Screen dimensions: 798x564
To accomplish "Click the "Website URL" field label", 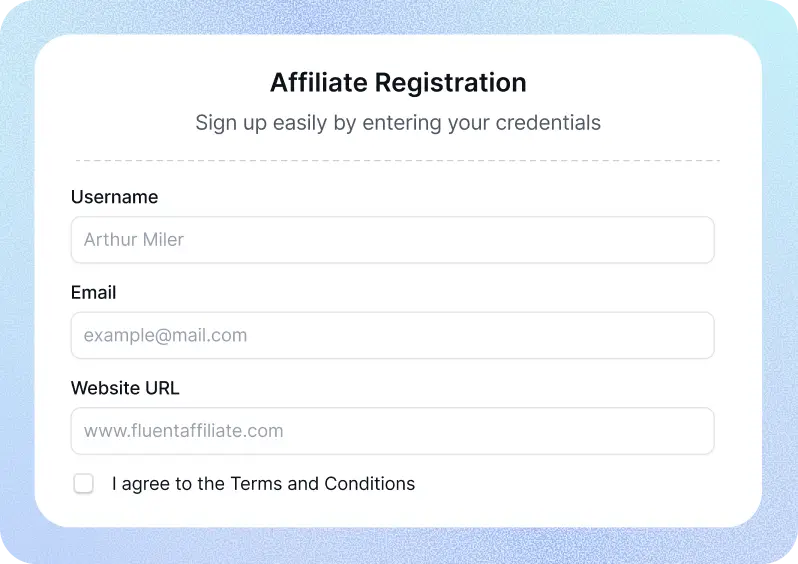I will pos(125,388).
